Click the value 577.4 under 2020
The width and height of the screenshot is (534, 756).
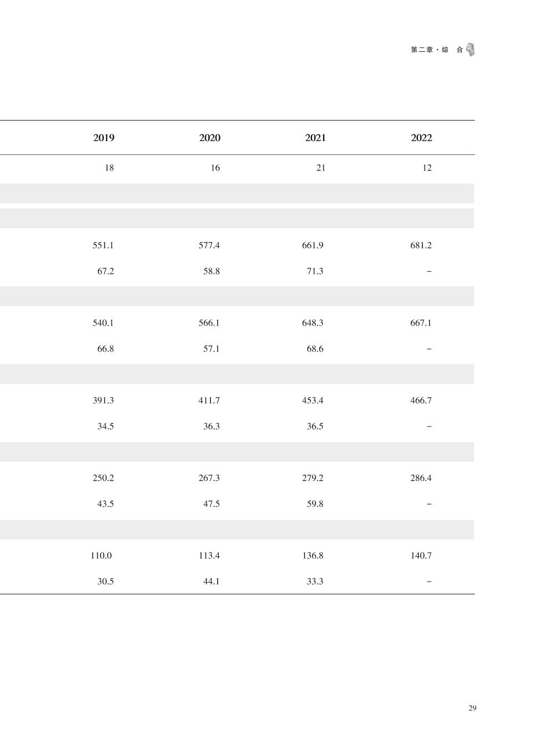pos(209,246)
